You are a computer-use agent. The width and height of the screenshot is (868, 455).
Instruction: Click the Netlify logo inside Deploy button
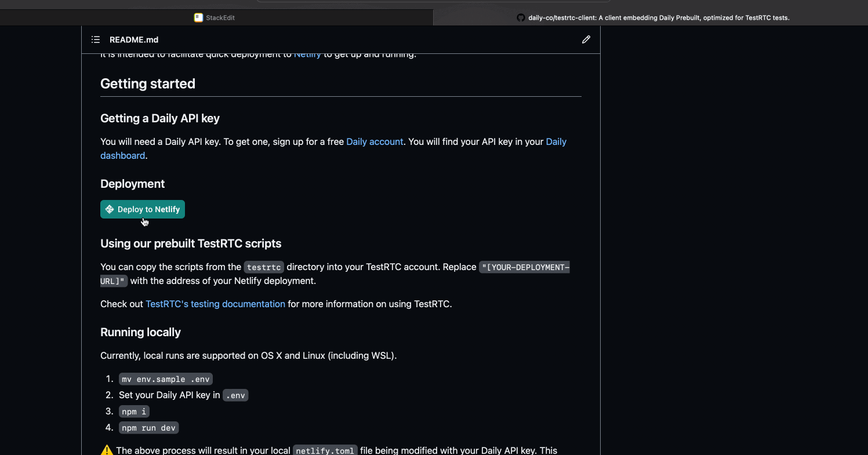pos(110,209)
